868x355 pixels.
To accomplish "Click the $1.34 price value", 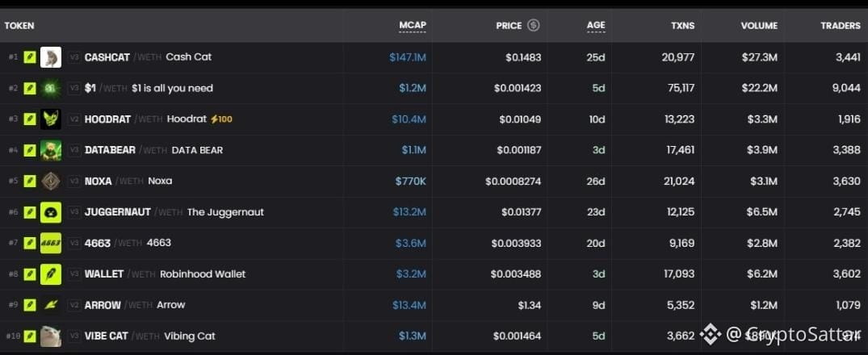I will pyautogui.click(x=529, y=305).
